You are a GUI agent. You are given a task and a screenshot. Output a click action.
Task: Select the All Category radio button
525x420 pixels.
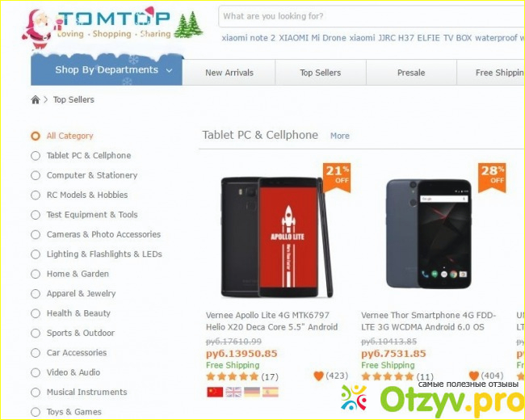click(x=36, y=136)
